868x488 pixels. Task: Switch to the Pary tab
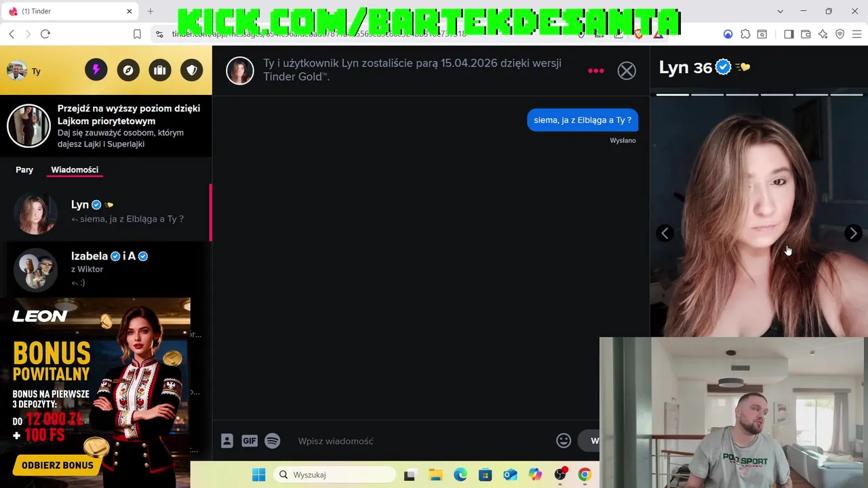click(x=24, y=169)
